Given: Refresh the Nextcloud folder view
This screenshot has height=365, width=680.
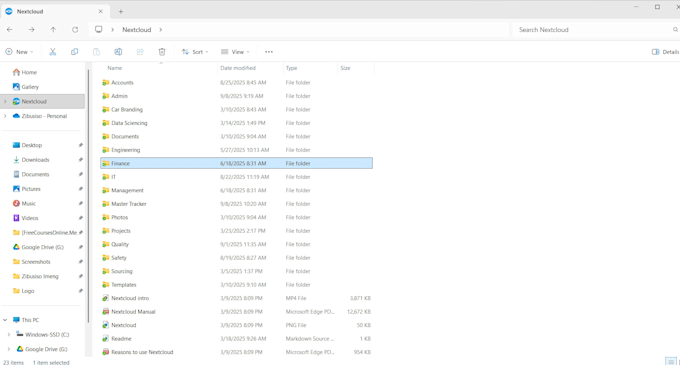Looking at the screenshot, I should [x=75, y=29].
